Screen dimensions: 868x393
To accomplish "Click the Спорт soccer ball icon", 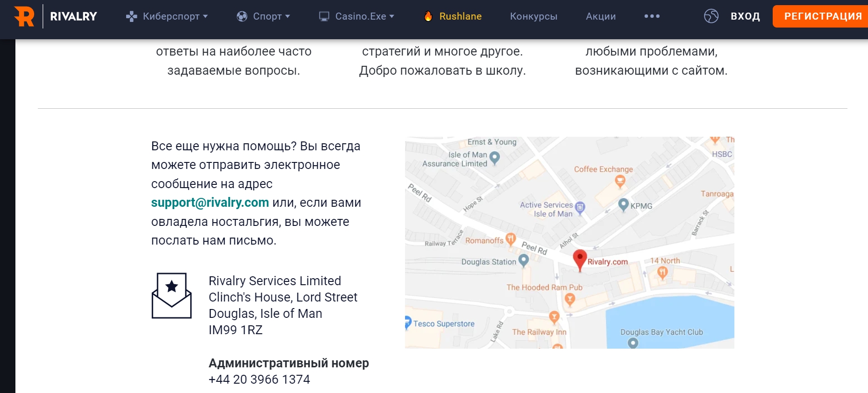I will point(242,16).
